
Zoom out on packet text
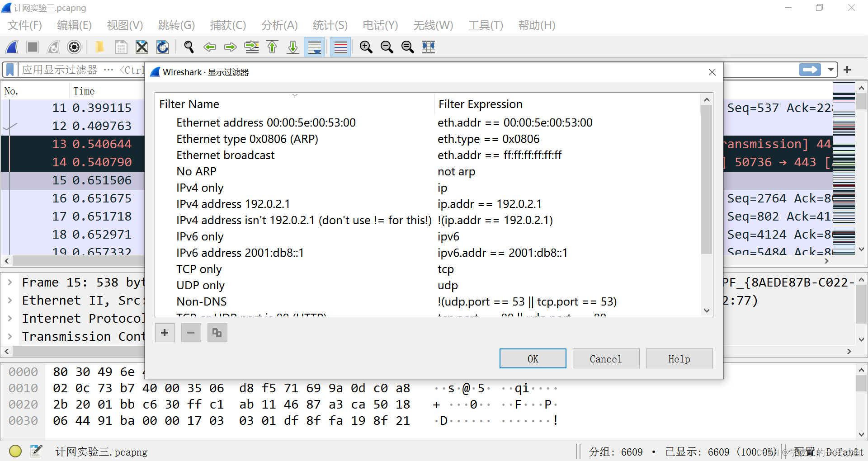pos(387,47)
